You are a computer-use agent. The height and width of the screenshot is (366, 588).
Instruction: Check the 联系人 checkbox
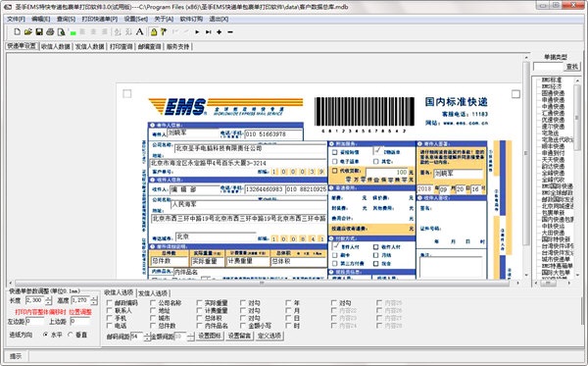click(x=110, y=310)
